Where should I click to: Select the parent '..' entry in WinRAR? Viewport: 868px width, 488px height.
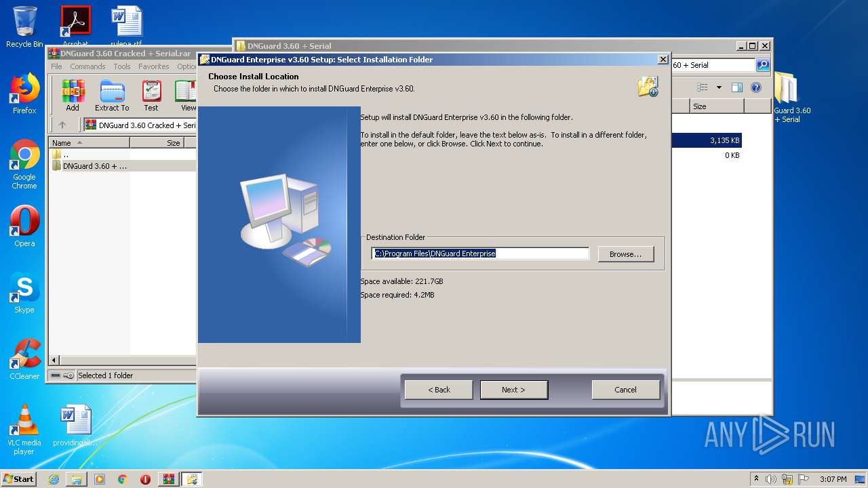coord(122,155)
